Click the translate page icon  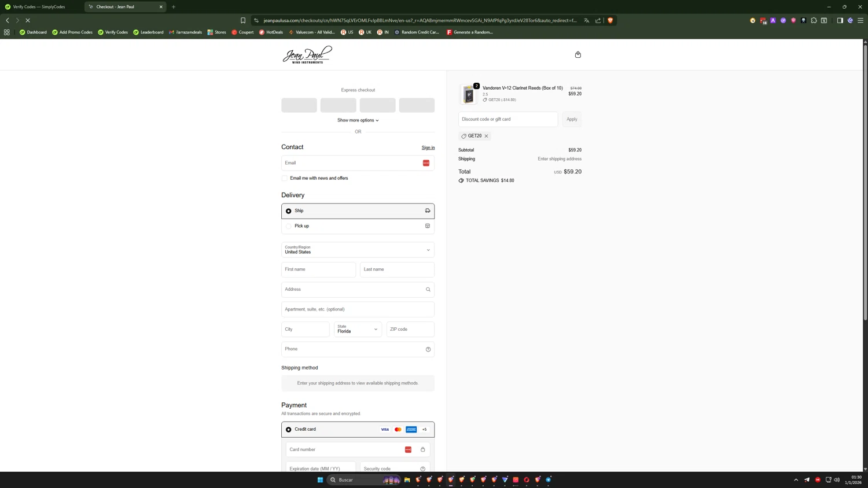click(x=586, y=20)
